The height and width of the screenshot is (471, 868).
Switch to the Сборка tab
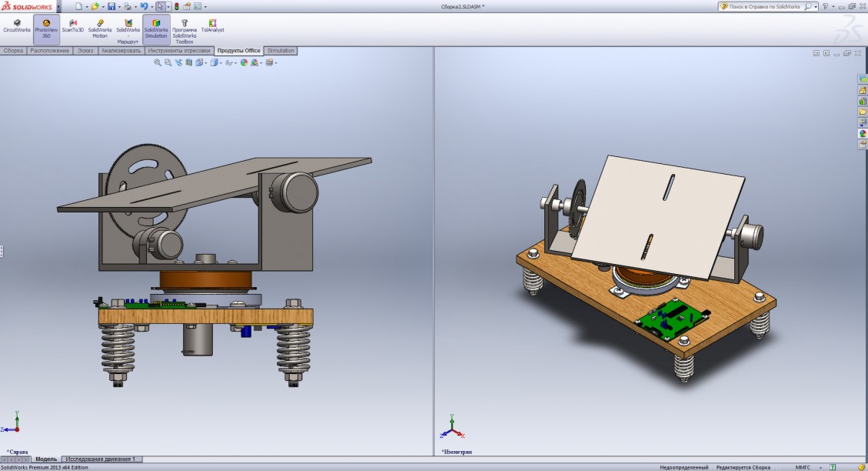[x=13, y=51]
